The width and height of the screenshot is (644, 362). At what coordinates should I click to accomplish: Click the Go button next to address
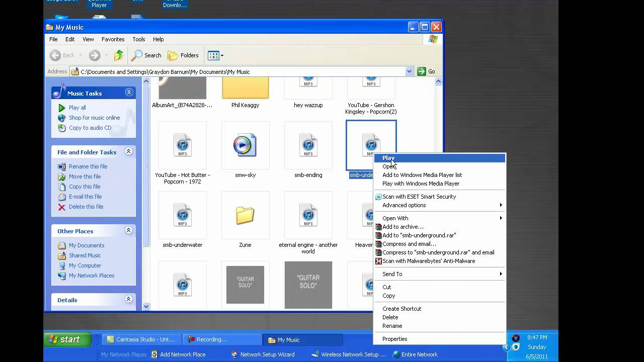pos(426,71)
